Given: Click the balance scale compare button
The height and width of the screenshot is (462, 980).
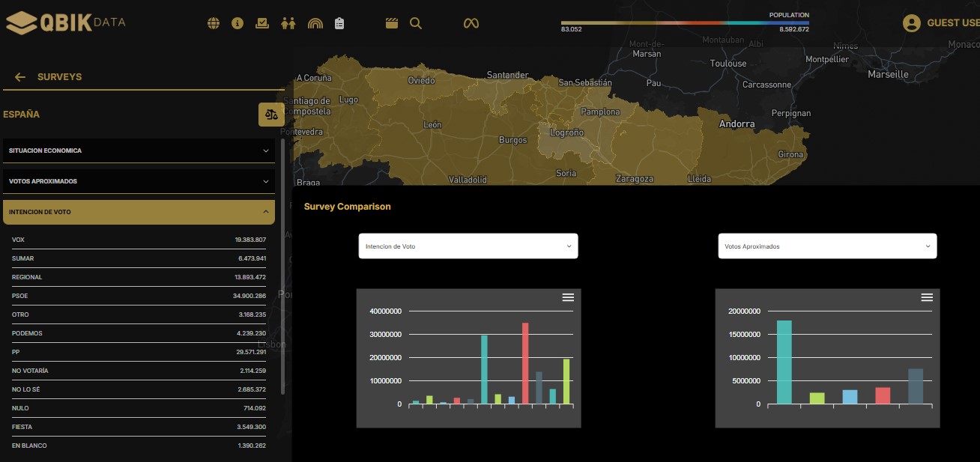Looking at the screenshot, I should (x=271, y=115).
